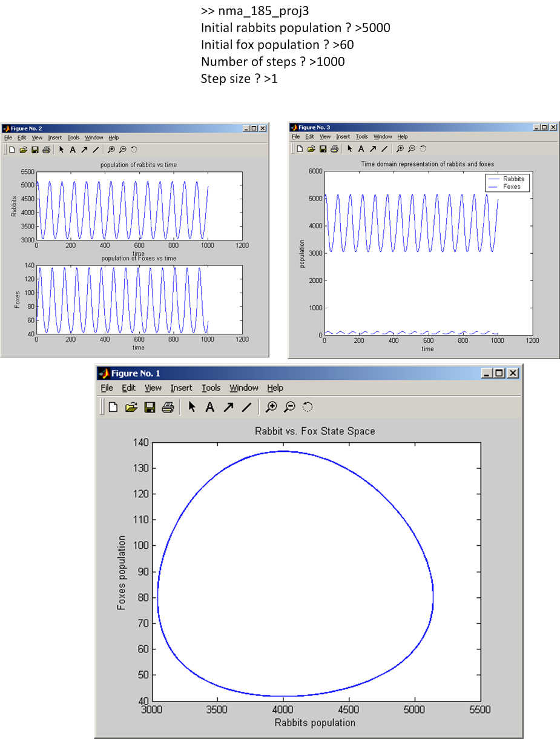Open Window menu in Figure No. 3
Screen dimensions: 560x739
pos(382,137)
